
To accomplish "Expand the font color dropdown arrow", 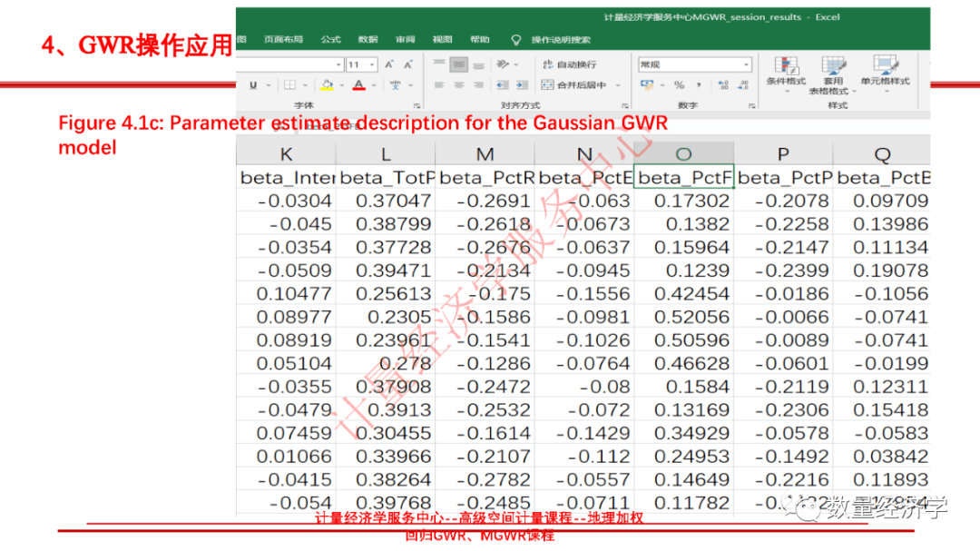I will (374, 85).
